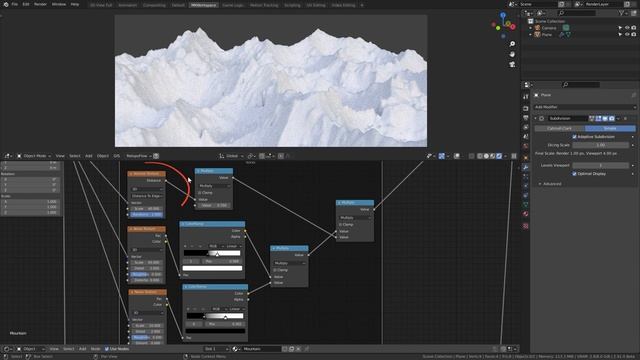This screenshot has height=360, width=640.
Task: Select Scene Collection in outliner
Action: point(549,21)
